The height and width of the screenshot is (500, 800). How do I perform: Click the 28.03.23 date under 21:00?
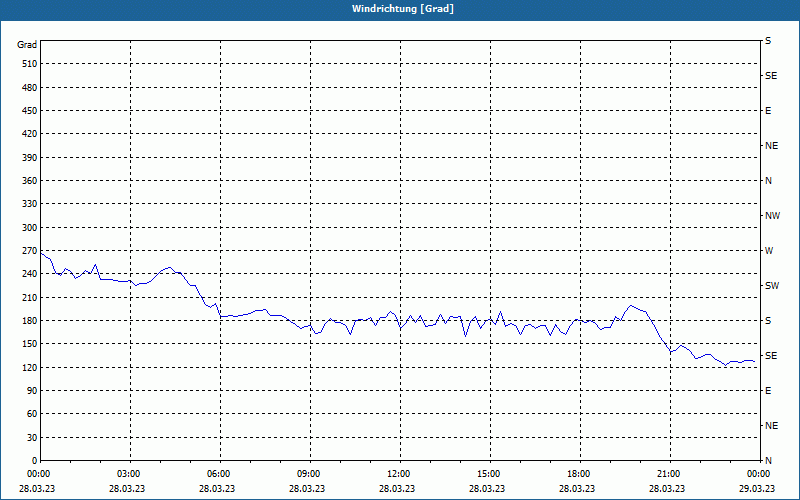667,489
